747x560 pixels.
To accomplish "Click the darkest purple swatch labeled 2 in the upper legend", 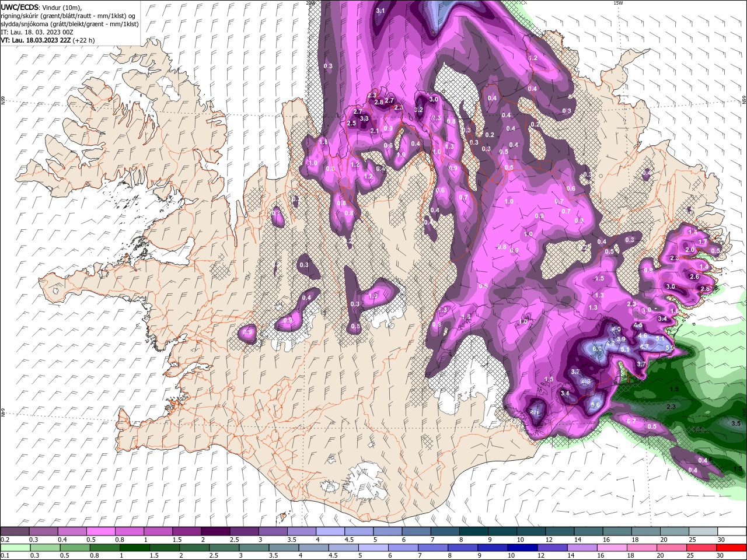I will [x=215, y=531].
